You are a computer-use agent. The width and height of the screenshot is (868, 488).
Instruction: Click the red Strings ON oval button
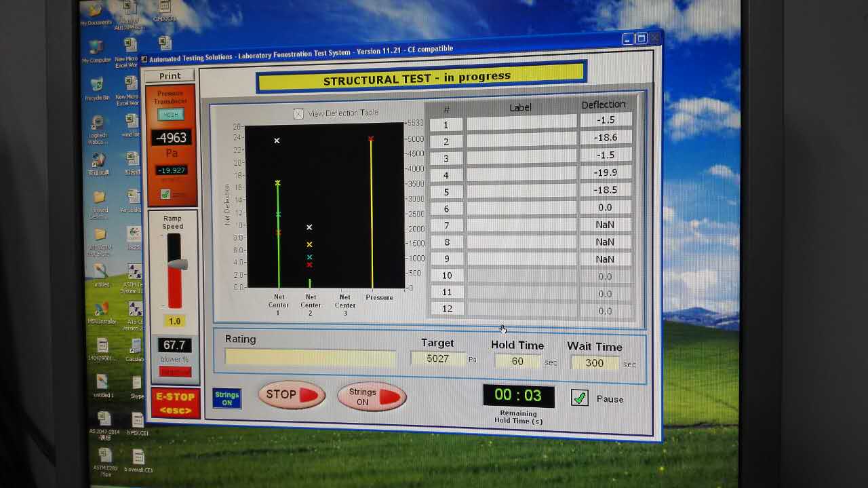click(x=372, y=396)
